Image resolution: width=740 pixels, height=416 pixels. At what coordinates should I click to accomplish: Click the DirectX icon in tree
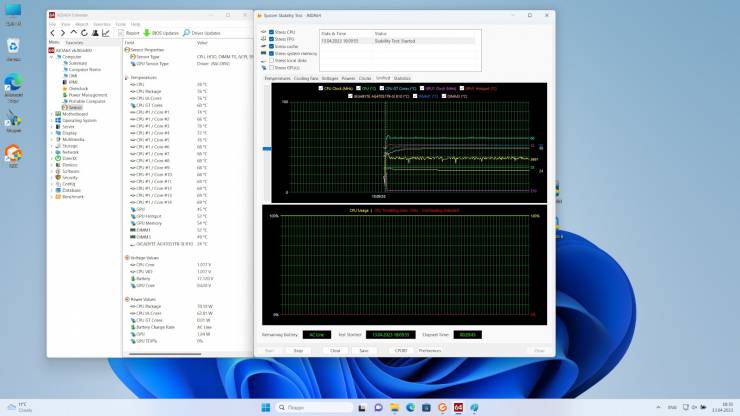tap(58, 159)
